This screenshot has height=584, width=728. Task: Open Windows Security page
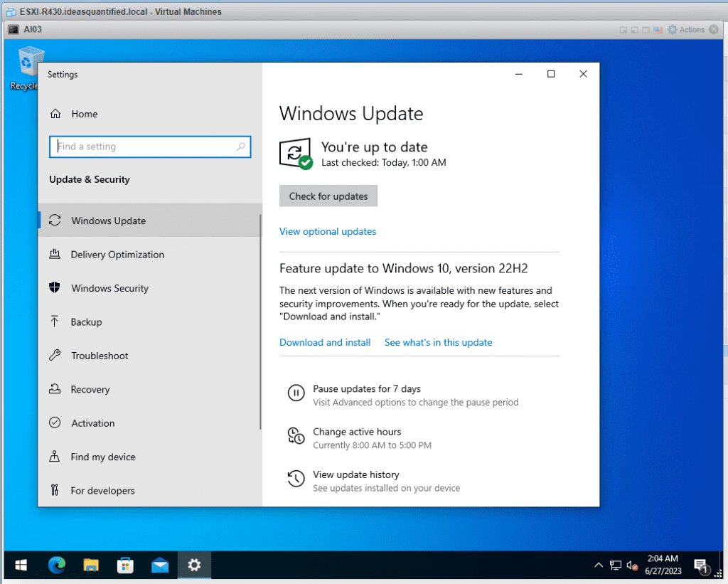149,288
